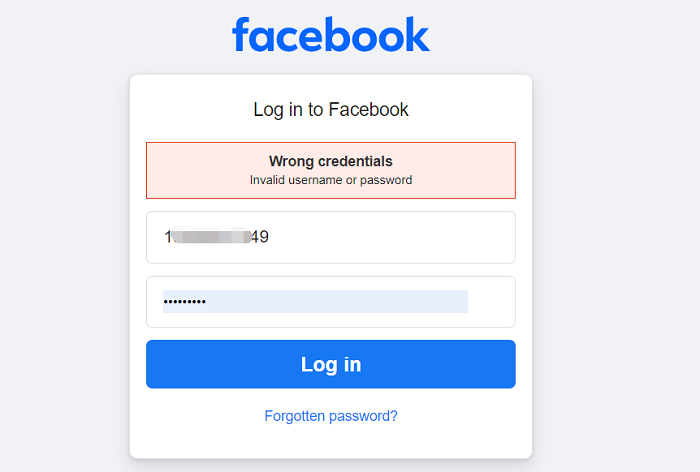This screenshot has height=472, width=700.
Task: Click the masked password dots
Action: 184,302
